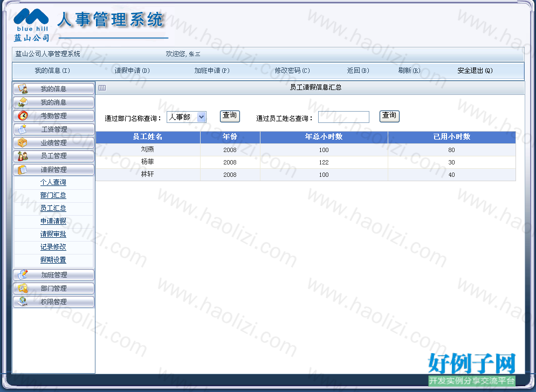The width and height of the screenshot is (536, 392).
Task: Click the blue hill company logo
Action: pyautogui.click(x=31, y=25)
